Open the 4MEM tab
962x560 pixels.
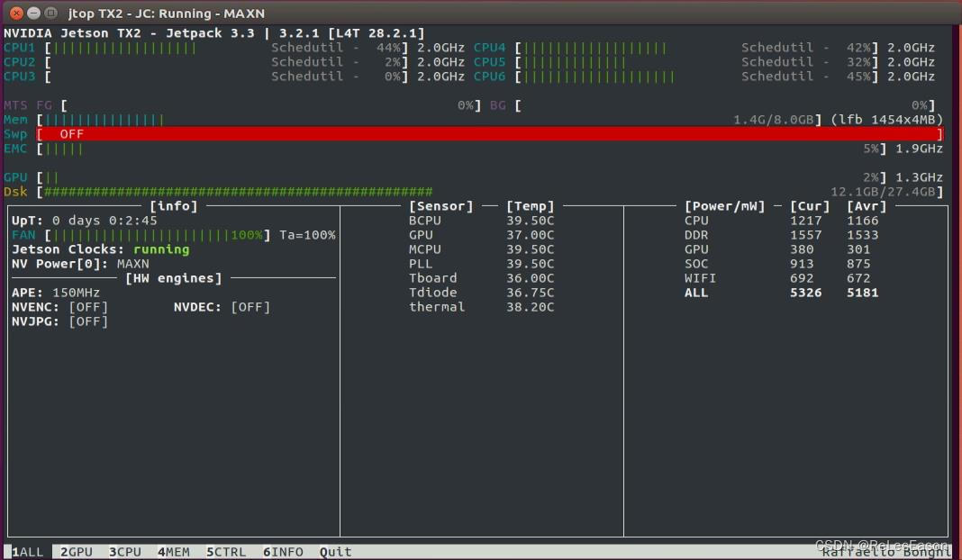tap(174, 551)
